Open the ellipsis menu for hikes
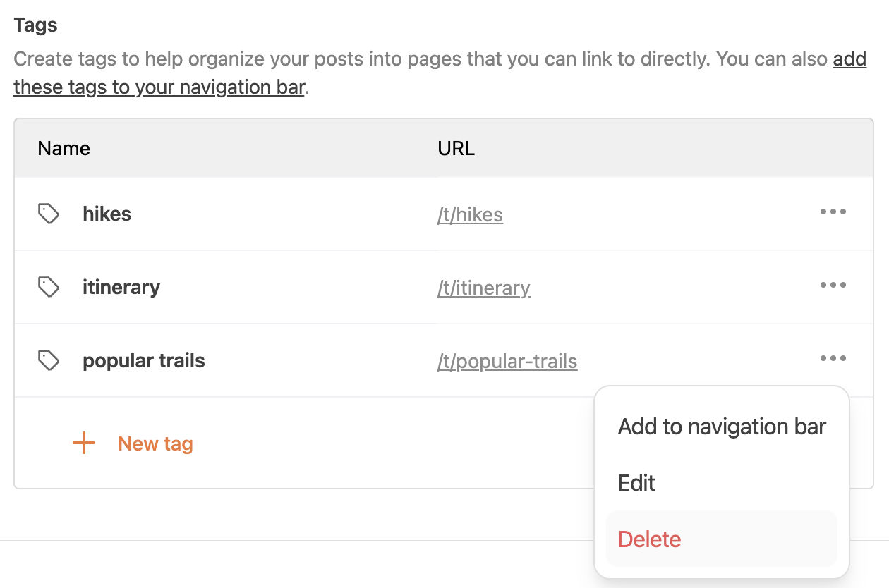 (x=833, y=211)
